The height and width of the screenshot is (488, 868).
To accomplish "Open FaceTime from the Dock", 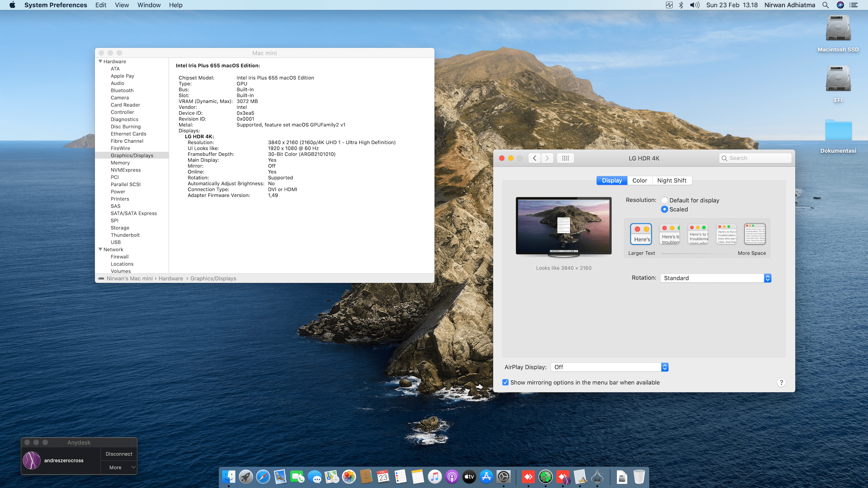I will (x=297, y=477).
